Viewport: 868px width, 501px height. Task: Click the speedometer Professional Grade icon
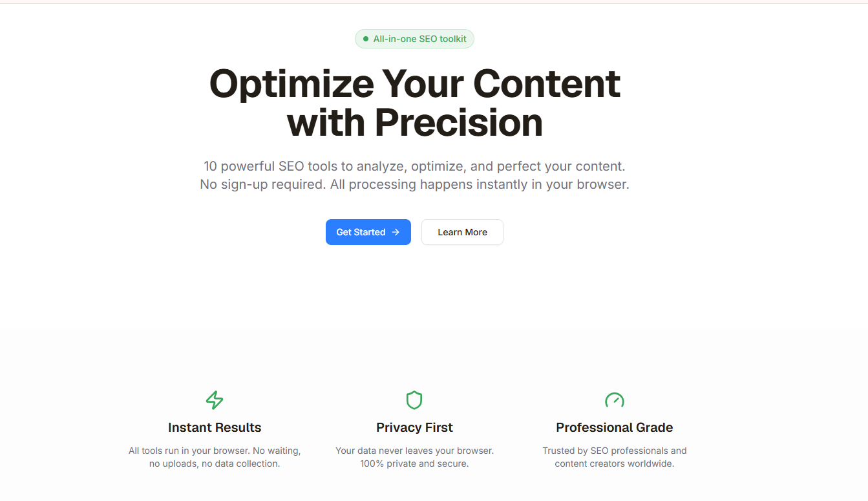coord(615,400)
